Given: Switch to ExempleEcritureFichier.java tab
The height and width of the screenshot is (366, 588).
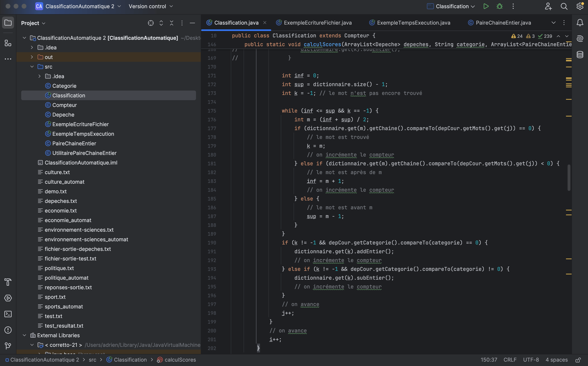Looking at the screenshot, I should click(x=314, y=23).
